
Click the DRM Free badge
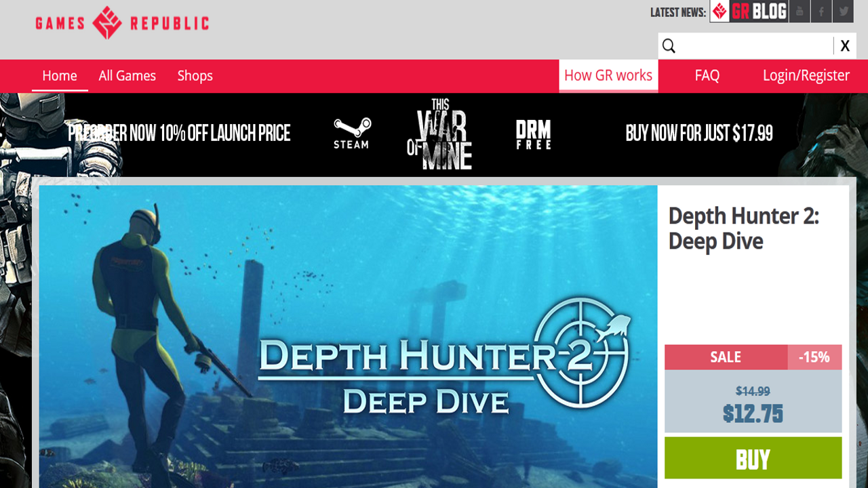pos(533,135)
